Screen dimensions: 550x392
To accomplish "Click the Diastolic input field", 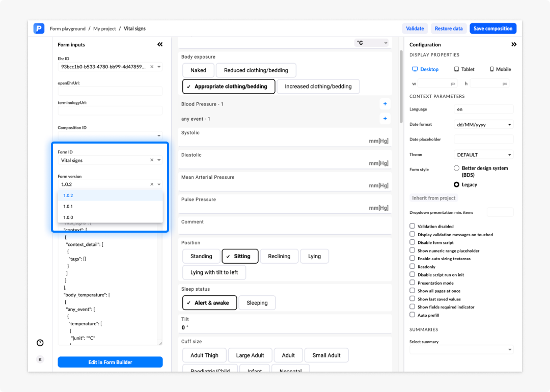I will [285, 159].
